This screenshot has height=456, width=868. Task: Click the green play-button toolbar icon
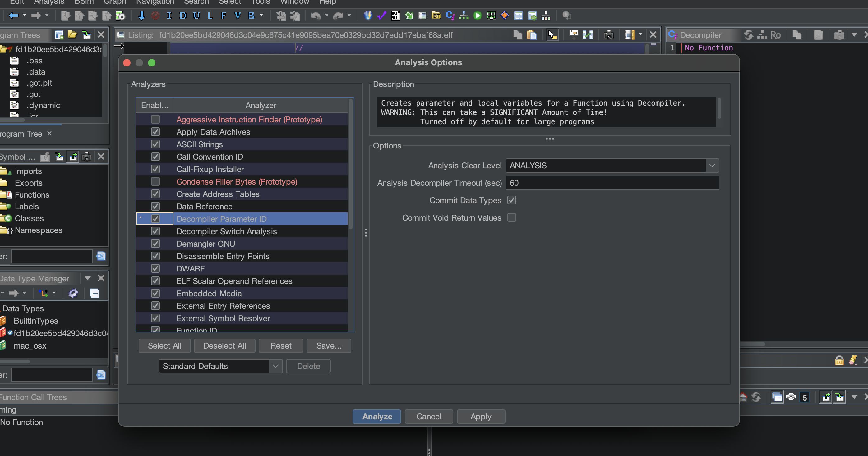click(x=477, y=16)
